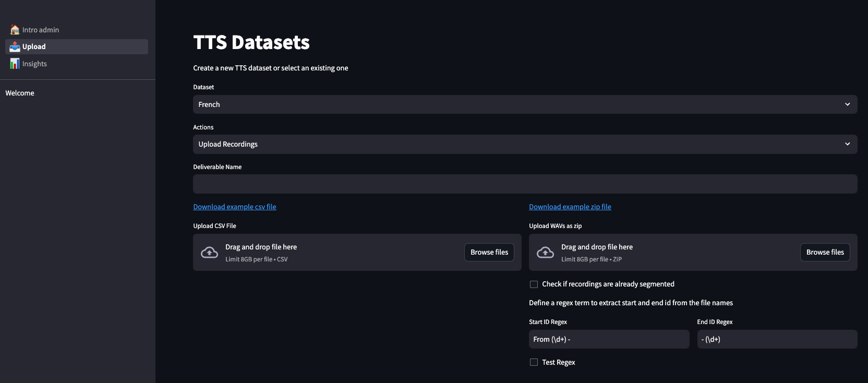Download the example zip file
The width and height of the screenshot is (868, 383).
point(570,207)
